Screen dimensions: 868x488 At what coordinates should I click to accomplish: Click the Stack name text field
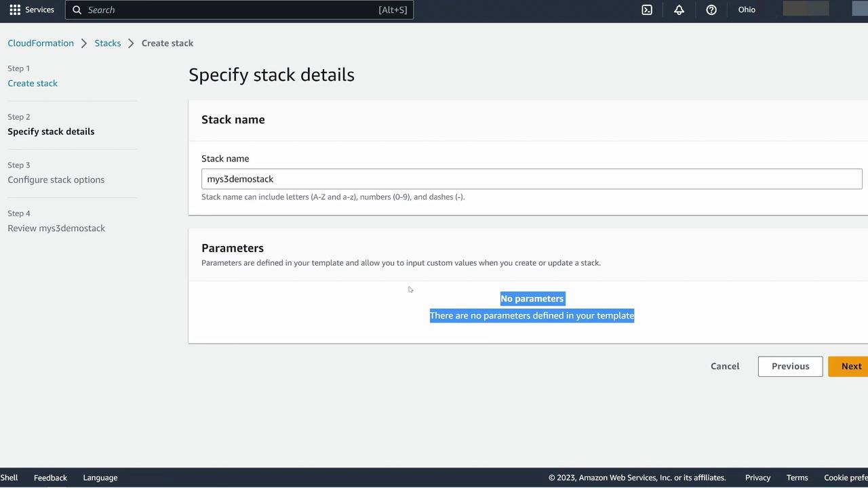[x=531, y=179]
